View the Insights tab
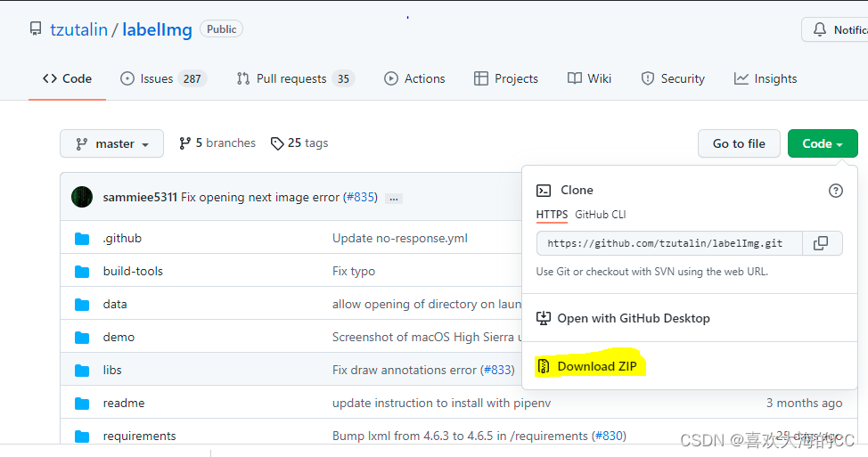The height and width of the screenshot is (457, 868). pos(766,78)
